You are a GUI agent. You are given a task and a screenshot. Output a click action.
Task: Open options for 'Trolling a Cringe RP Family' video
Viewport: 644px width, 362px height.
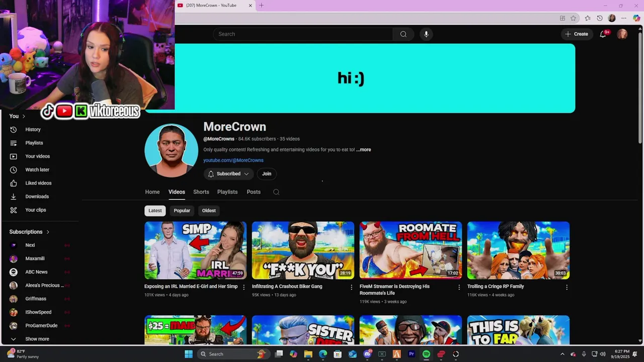click(567, 287)
